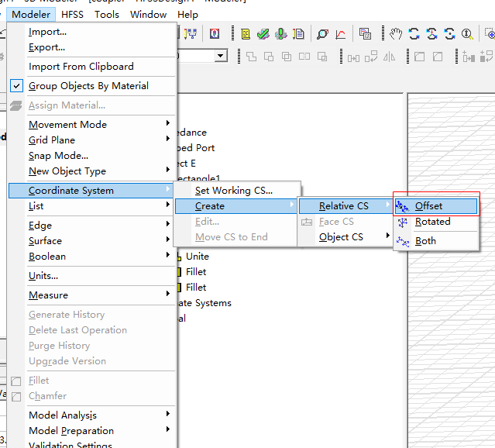The width and height of the screenshot is (495, 448).
Task: Open Model Analysis submenu
Action: 92,415
